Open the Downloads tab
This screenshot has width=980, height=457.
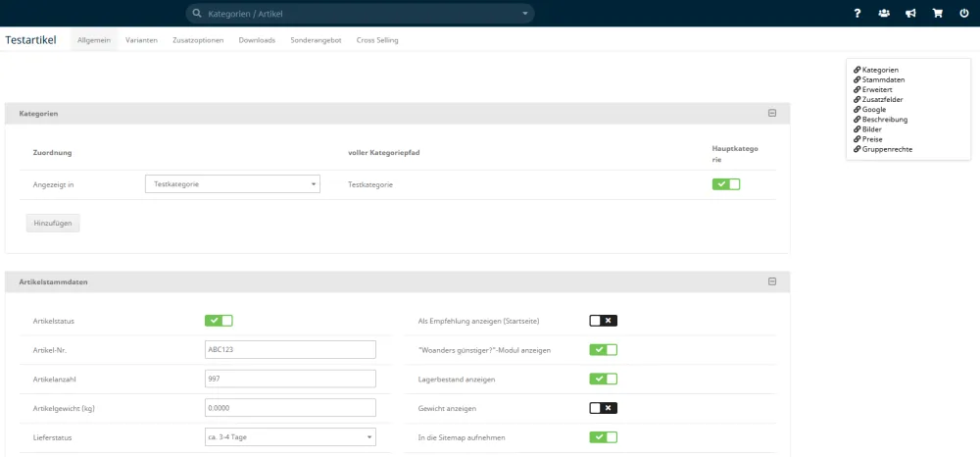click(257, 40)
